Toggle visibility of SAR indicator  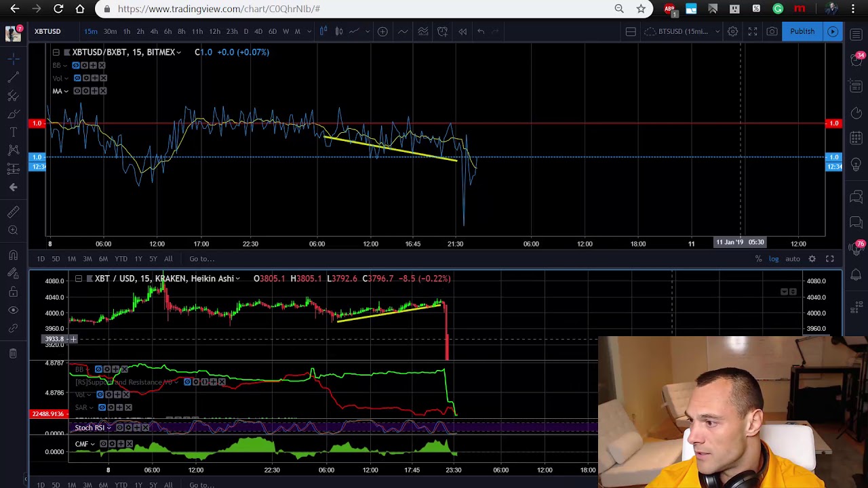(102, 407)
